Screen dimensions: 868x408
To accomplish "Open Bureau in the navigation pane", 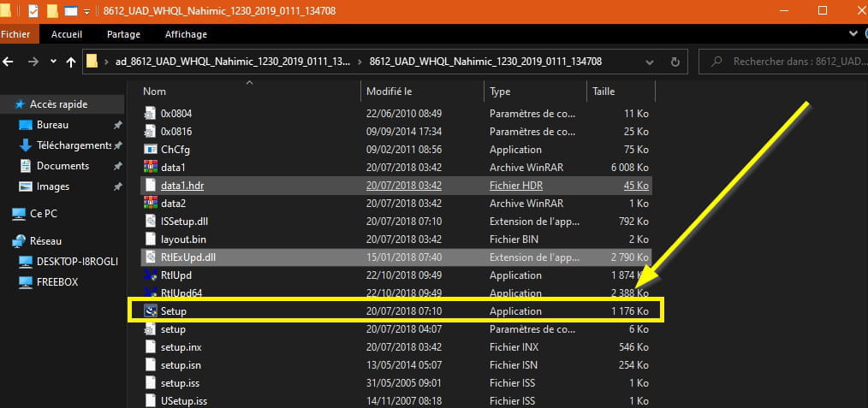I will tap(52, 125).
